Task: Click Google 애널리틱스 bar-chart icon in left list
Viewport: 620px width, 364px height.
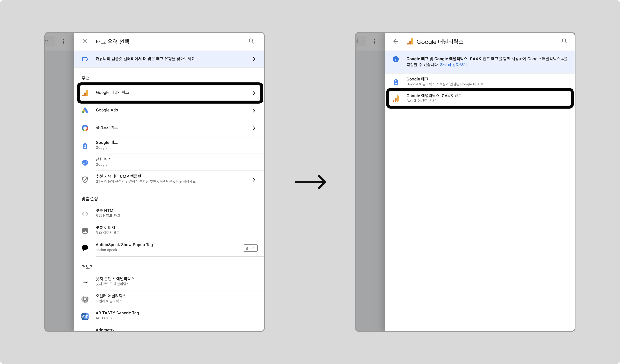Action: tap(85, 93)
